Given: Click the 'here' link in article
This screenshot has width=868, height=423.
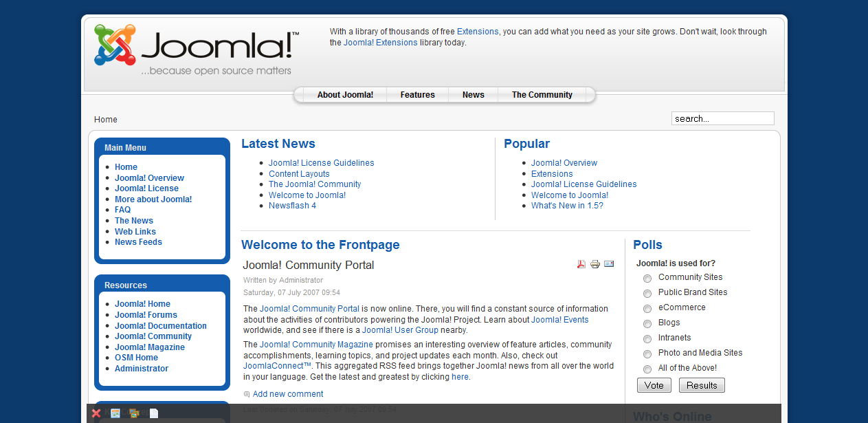Looking at the screenshot, I should [x=460, y=377].
